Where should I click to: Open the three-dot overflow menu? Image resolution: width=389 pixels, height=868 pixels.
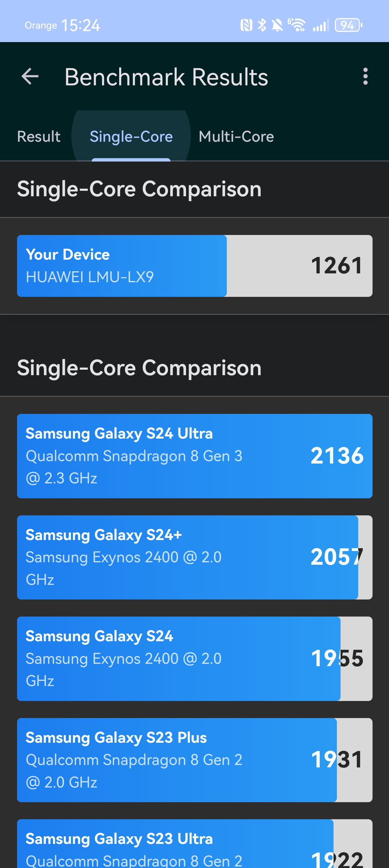365,76
